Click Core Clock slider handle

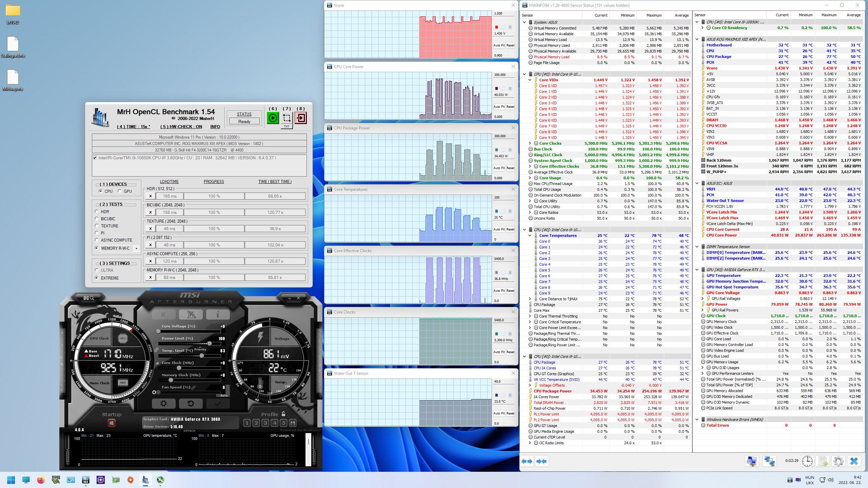pyautogui.click(x=179, y=368)
